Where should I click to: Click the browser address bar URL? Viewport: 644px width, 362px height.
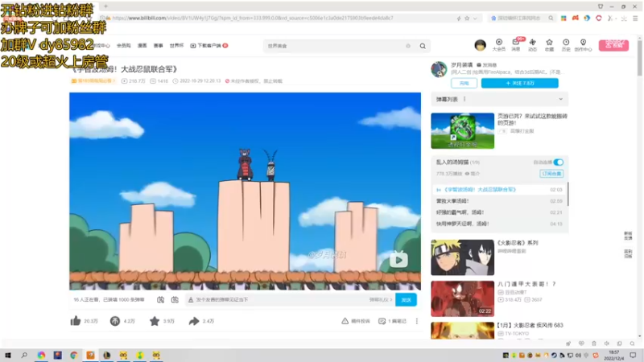coord(253,18)
